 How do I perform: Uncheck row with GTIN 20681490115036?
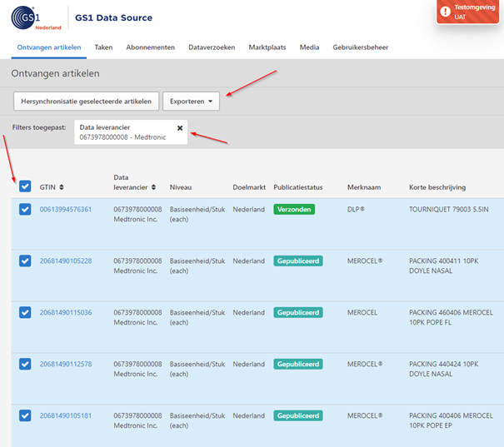tap(25, 312)
